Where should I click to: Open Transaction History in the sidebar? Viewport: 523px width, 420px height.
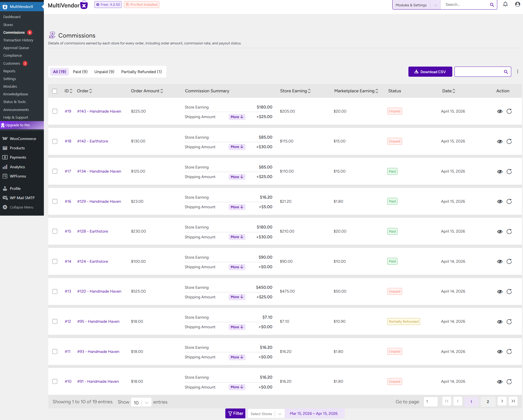click(x=18, y=40)
